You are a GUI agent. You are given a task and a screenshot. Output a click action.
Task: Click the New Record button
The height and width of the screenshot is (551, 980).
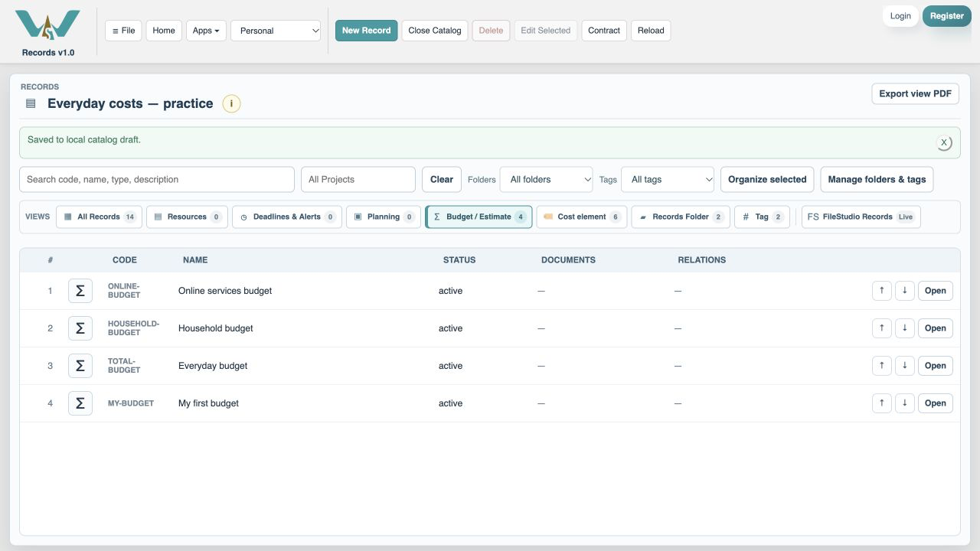(367, 31)
